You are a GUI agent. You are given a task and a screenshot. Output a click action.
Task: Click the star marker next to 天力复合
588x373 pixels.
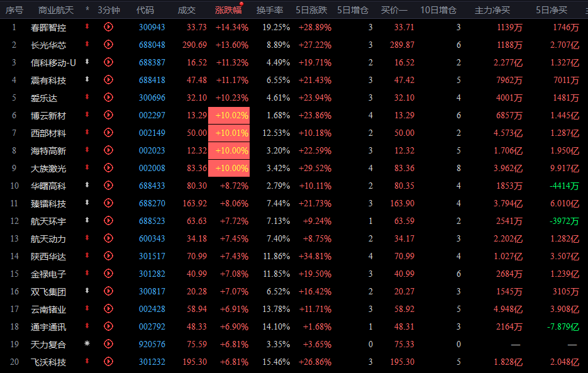tap(87, 345)
